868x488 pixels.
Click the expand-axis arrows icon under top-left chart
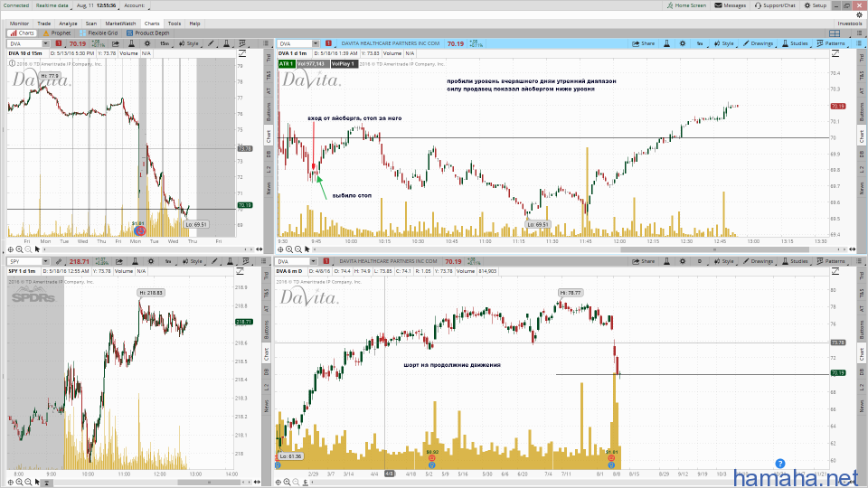coord(259,249)
